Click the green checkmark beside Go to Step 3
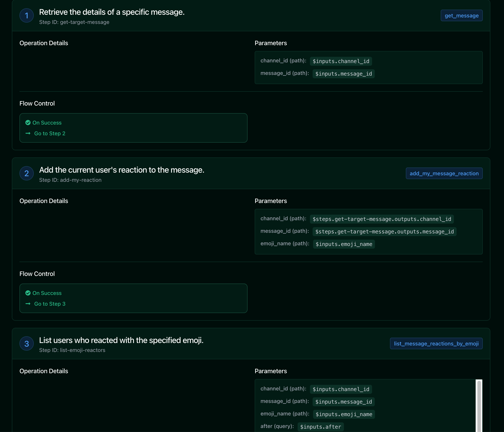Screen dimensions: 504x432 [28, 293]
